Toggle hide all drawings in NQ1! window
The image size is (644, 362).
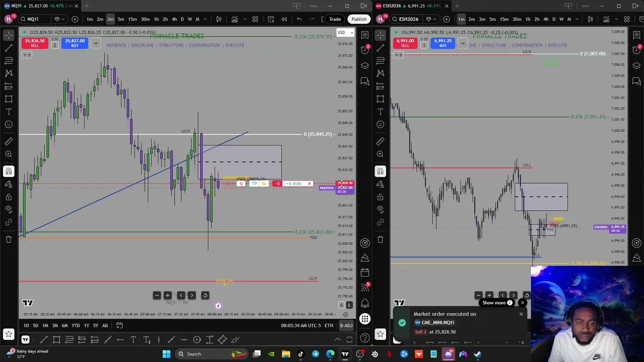9,209
